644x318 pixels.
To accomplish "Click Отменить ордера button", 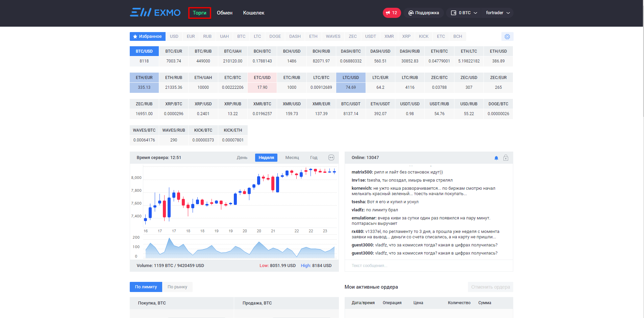I will click(491, 287).
